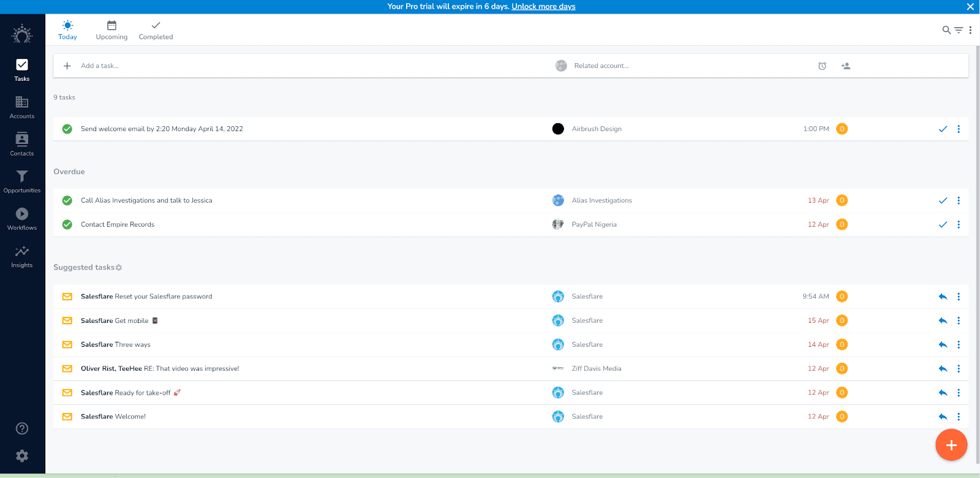Screen dimensions: 980x478
Task: Toggle completion of Contact Empire Records task
Action: click(x=67, y=224)
